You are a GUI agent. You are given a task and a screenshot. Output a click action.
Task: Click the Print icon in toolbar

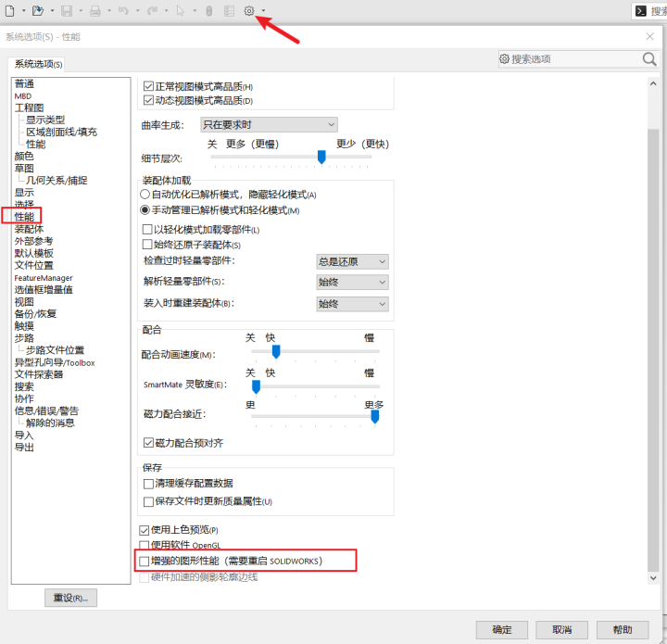click(95, 10)
